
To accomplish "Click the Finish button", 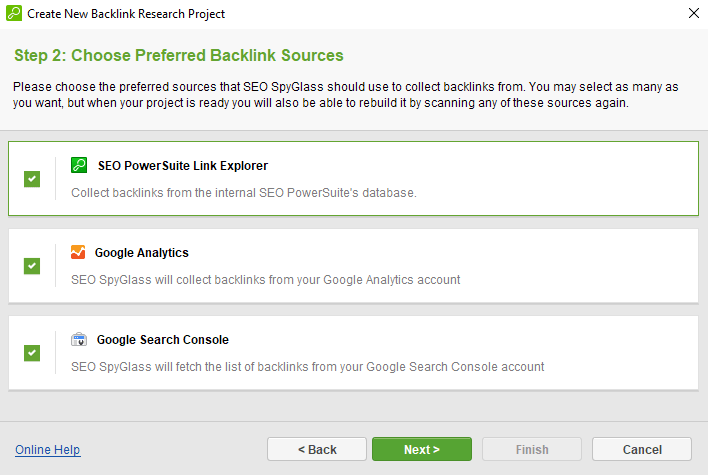I will click(532, 449).
